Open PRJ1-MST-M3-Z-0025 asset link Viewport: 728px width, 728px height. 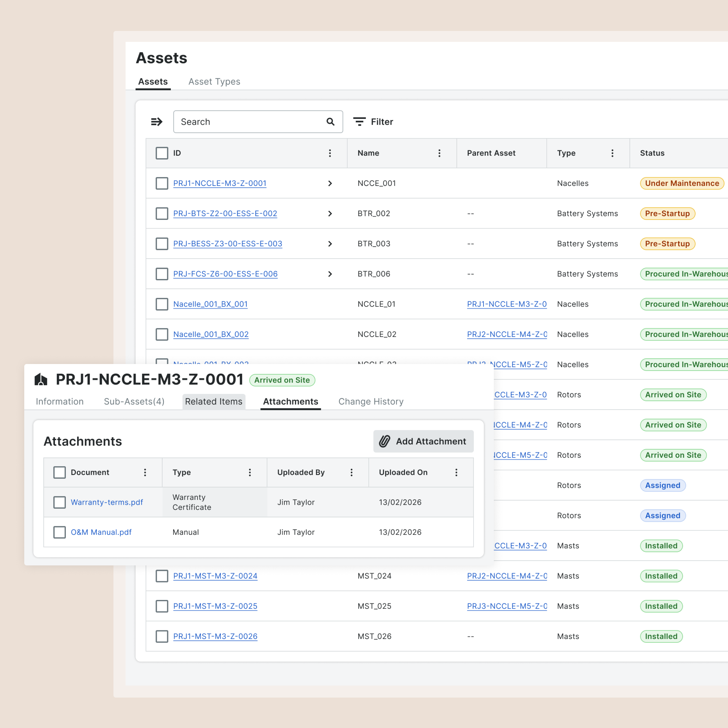215,606
